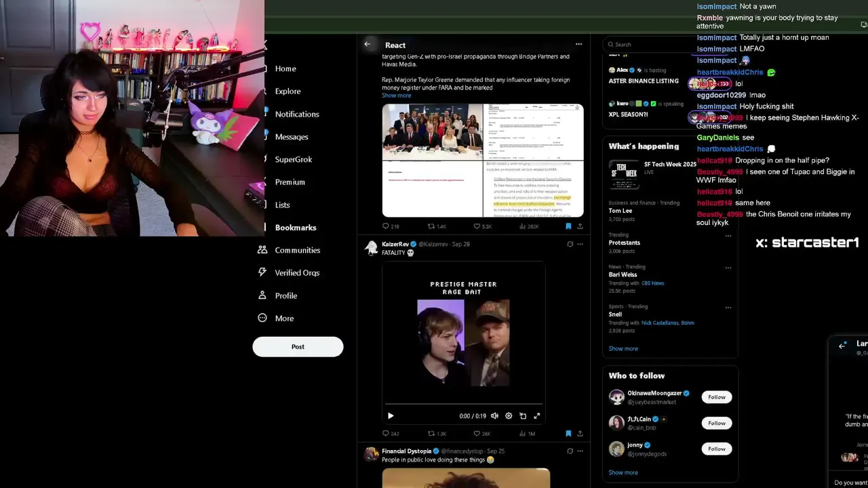Open the more options menu beside React
Screen dimensions: 868x488
click(x=578, y=45)
